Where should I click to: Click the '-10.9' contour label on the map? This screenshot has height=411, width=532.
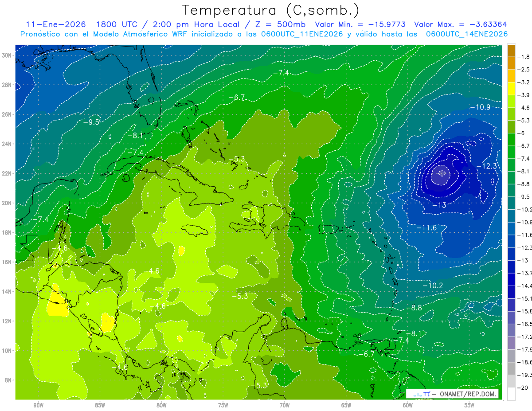coord(480,107)
